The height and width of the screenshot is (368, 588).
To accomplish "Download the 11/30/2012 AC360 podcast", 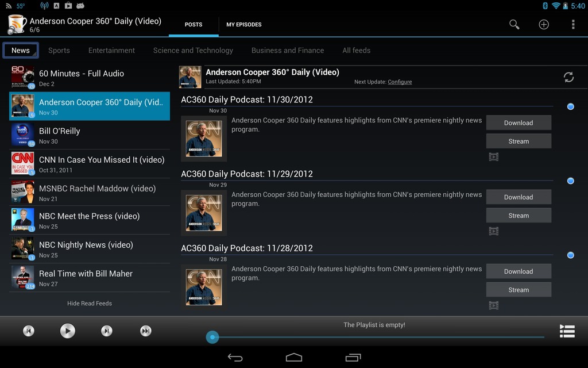I will point(519,123).
